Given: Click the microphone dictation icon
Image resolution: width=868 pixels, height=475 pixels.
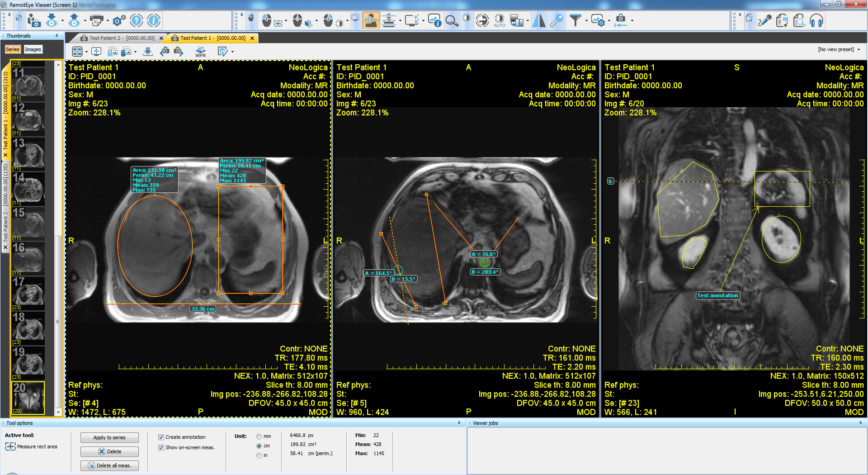Looking at the screenshot, I should [x=764, y=21].
